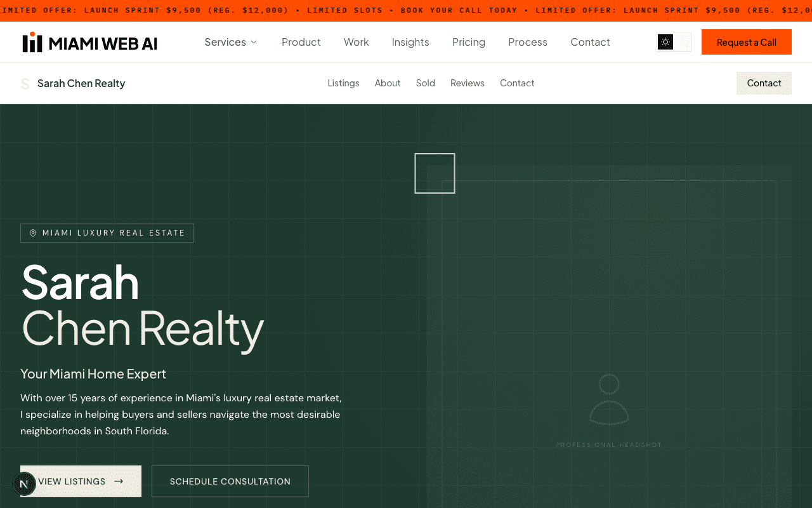
Task: Click the location pin in the Miami Luxury badge
Action: [x=33, y=233]
